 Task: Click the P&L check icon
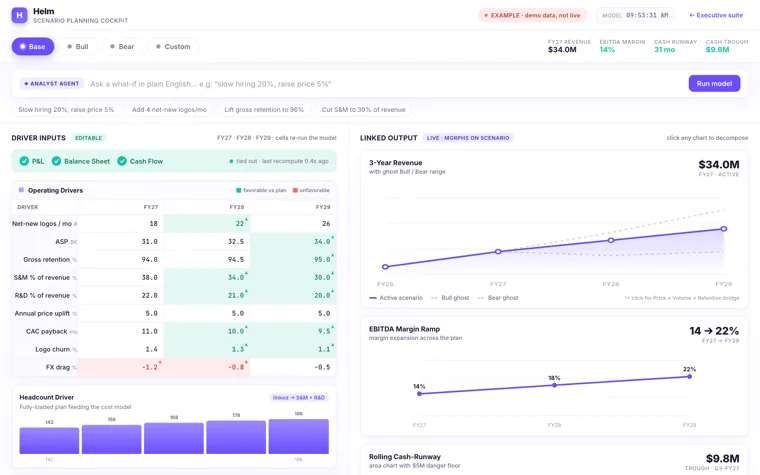point(24,161)
